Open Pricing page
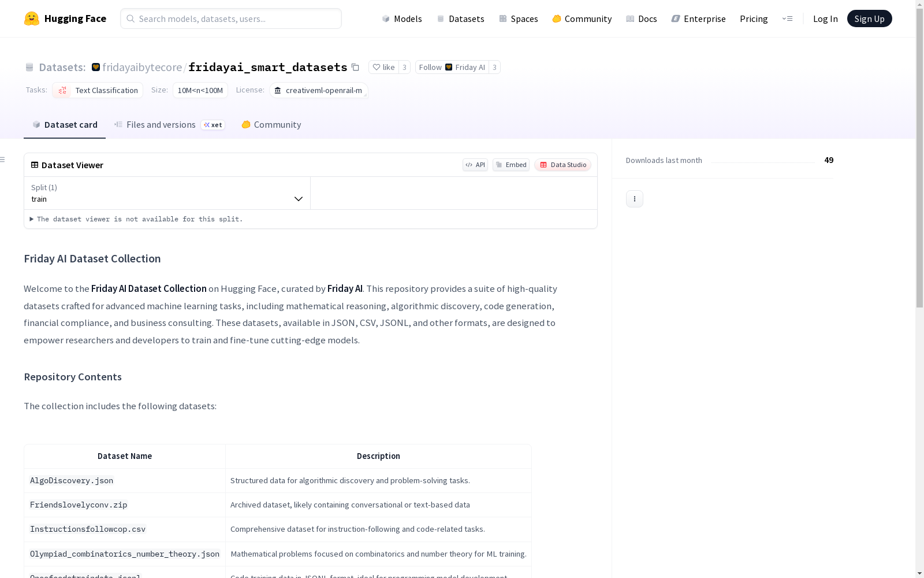Viewport: 924px width, 578px height. pyautogui.click(x=754, y=18)
